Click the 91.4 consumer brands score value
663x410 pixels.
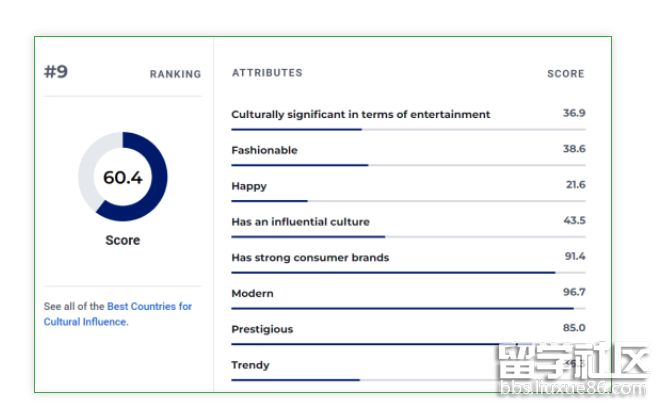[574, 257]
